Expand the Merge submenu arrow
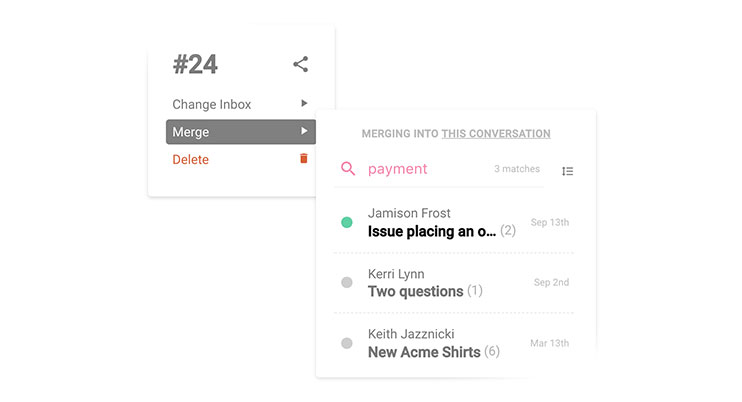Screen dimensions: 742x402 304,131
